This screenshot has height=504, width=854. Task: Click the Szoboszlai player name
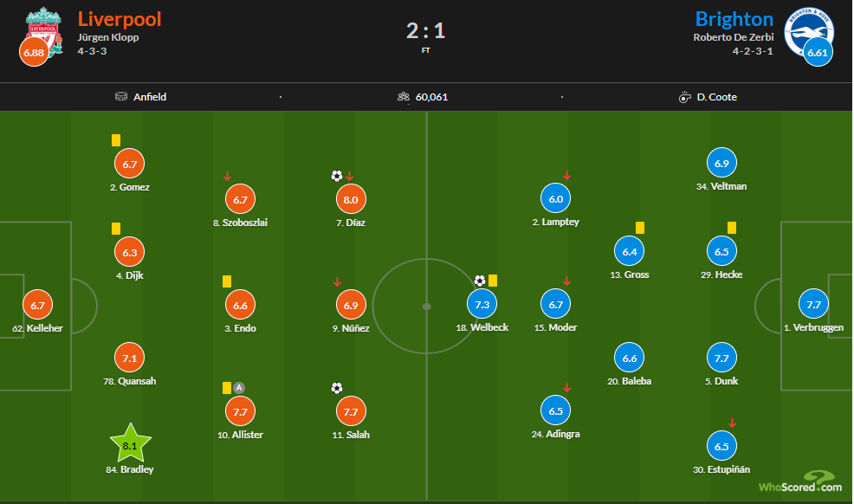click(240, 223)
